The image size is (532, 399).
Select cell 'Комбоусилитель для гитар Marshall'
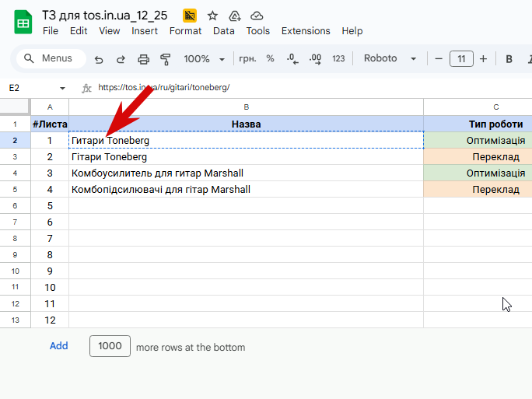(x=247, y=173)
